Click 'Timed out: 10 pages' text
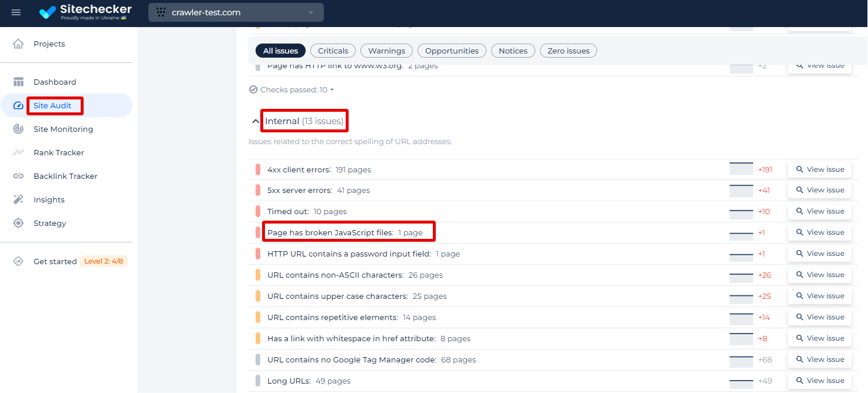This screenshot has width=868, height=393. [x=307, y=212]
